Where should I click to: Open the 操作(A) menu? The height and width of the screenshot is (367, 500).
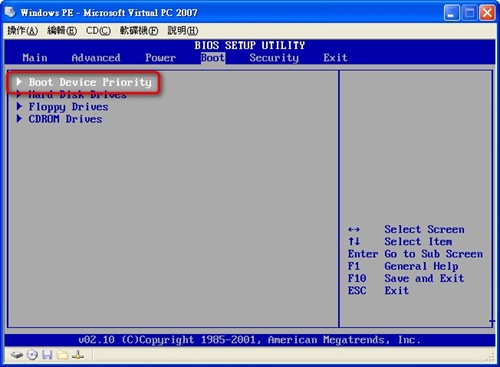click(23, 31)
